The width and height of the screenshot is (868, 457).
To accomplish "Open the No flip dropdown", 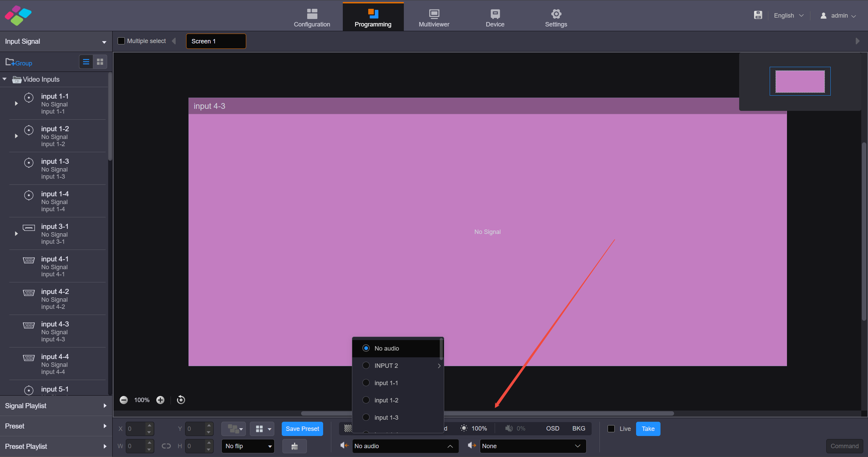I will [248, 446].
